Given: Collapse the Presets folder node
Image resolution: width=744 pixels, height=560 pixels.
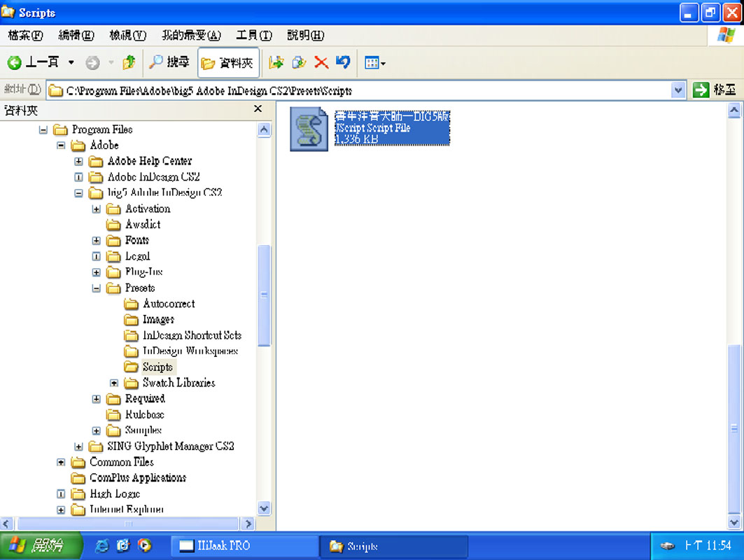Looking at the screenshot, I should point(97,288).
